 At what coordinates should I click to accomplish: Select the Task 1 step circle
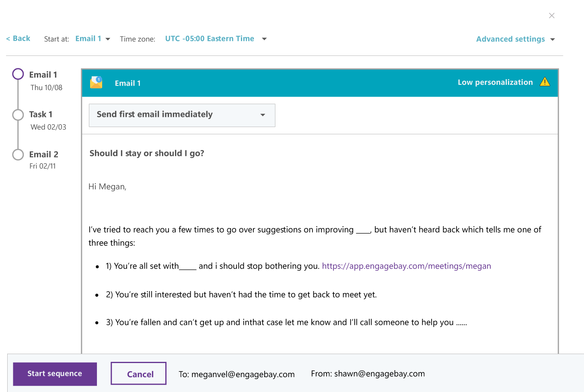point(18,115)
